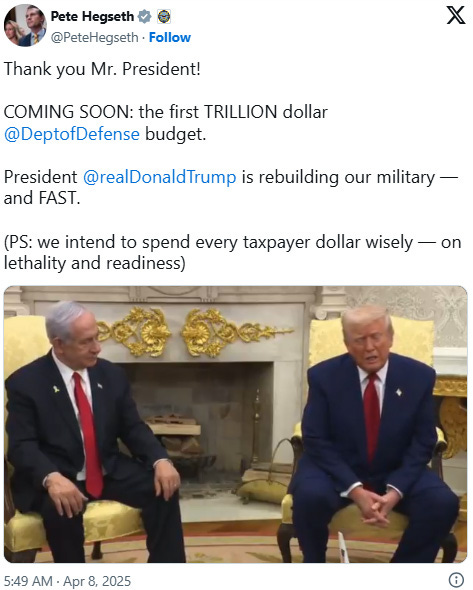
Task: Click the "and FAST." text line
Action: pyautogui.click(x=42, y=198)
